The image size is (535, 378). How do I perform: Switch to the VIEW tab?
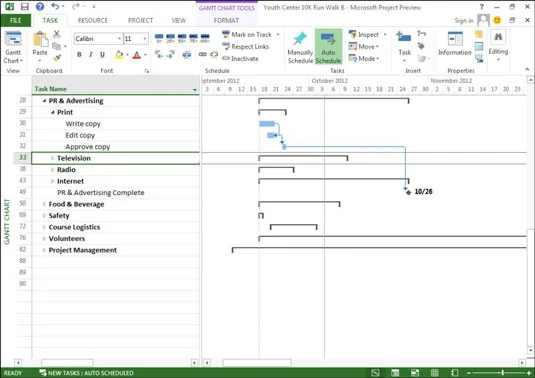178,20
